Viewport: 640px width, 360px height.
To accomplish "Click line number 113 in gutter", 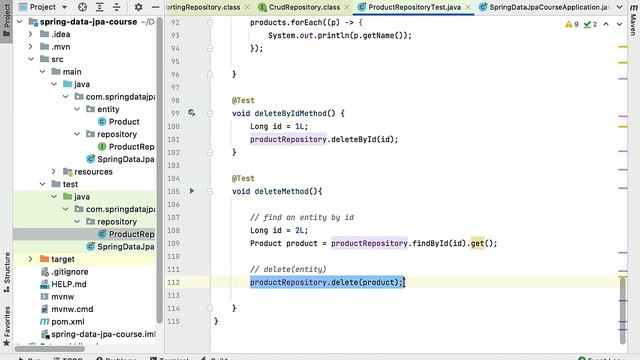I will (x=173, y=295).
